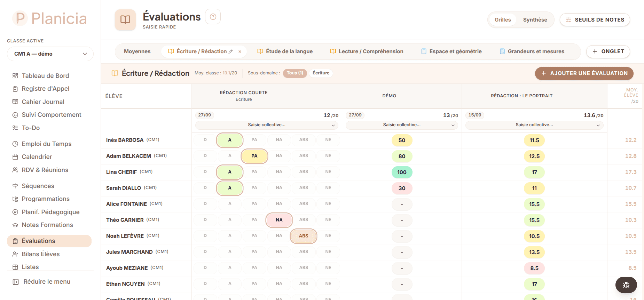Open Seuils de notes settings
The width and height of the screenshot is (644, 300).
coord(595,20)
